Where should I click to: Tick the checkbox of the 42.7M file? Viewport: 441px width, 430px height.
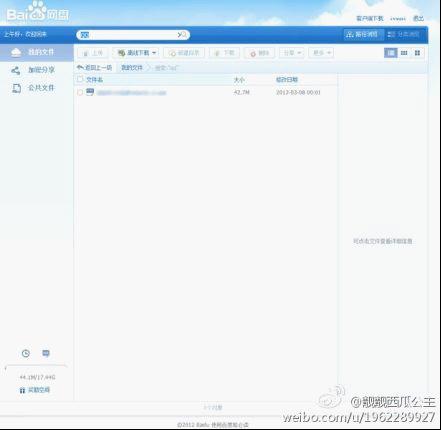pos(80,92)
